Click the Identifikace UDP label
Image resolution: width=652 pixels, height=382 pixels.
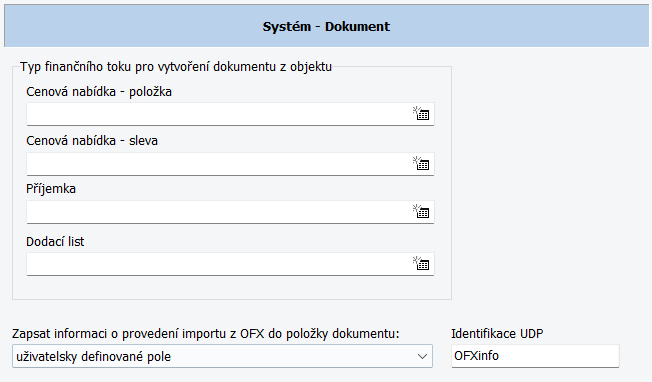[497, 333]
